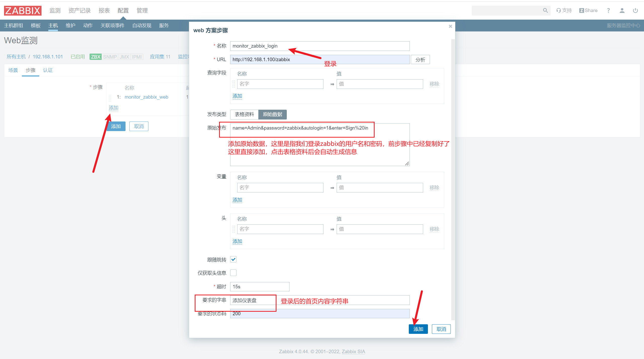Go to 模板 submenu
Screen dimensions: 644x359
pos(36,25)
